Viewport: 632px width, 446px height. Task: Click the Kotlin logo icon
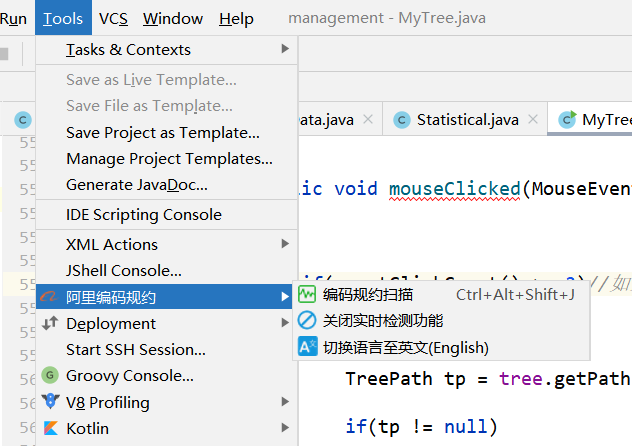50,428
